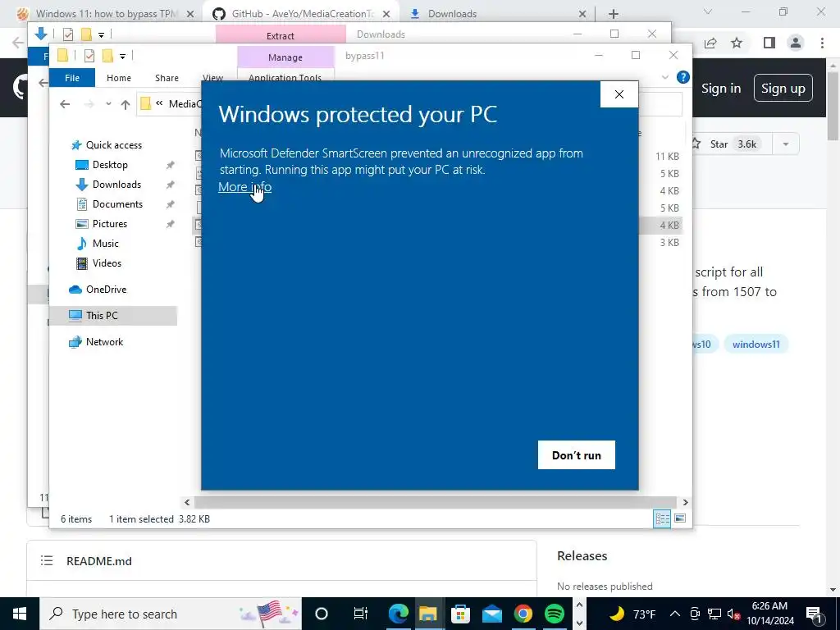Open Spotify from taskbar

pos(555,614)
